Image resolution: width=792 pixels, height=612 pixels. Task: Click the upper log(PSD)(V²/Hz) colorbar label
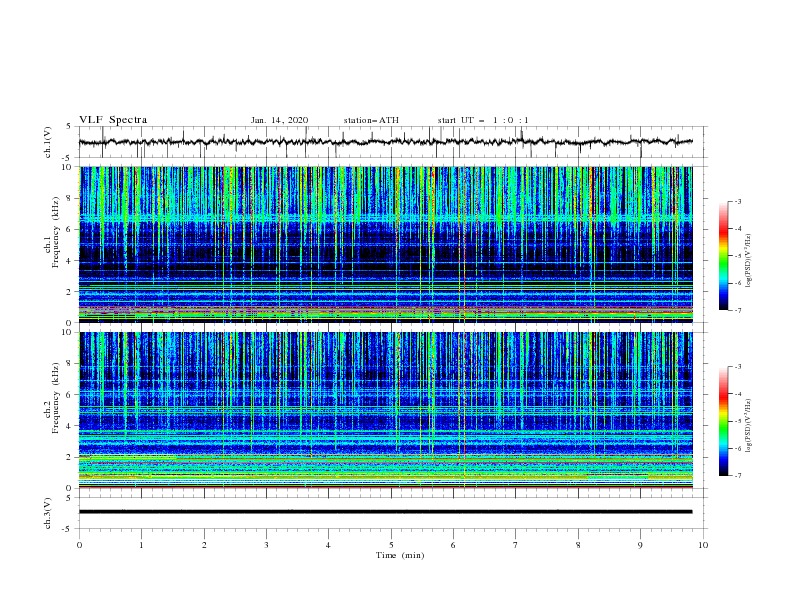(x=748, y=261)
